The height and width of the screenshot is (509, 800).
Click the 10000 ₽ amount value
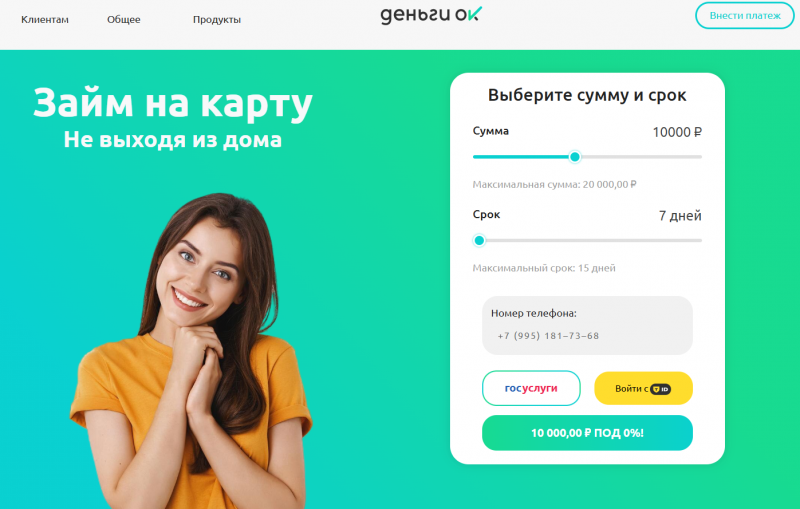click(x=677, y=132)
